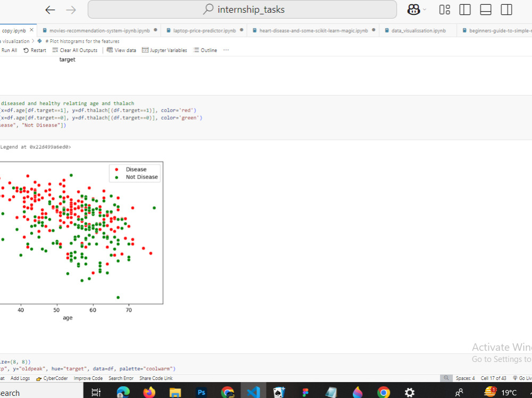The height and width of the screenshot is (398, 532).
Task: Click the VS Code taskbar icon
Action: tap(253, 392)
